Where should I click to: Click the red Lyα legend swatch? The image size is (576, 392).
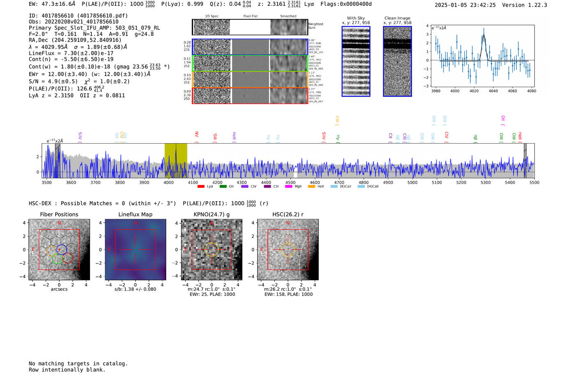coord(201,187)
